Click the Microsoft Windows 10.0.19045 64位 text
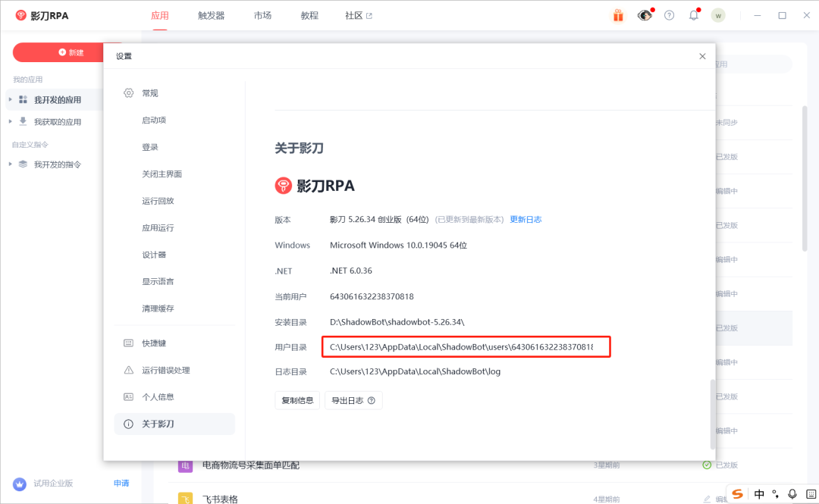Screen dimensions: 819x504 (399, 245)
